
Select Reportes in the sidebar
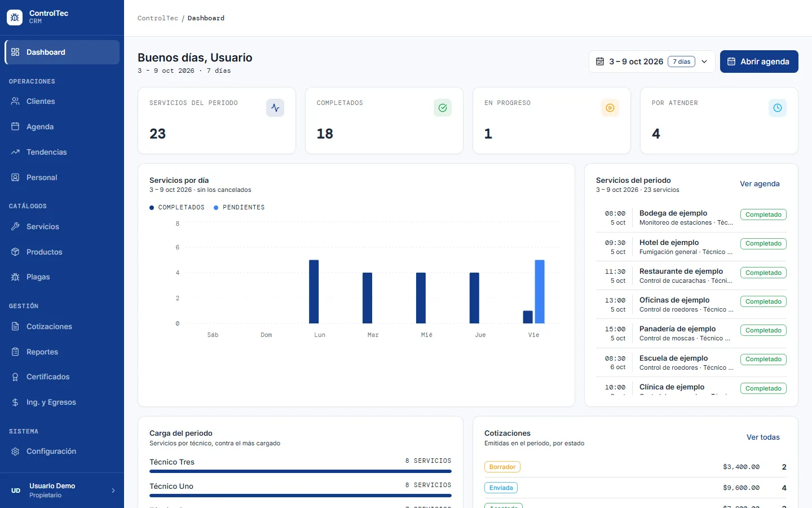pos(62,352)
